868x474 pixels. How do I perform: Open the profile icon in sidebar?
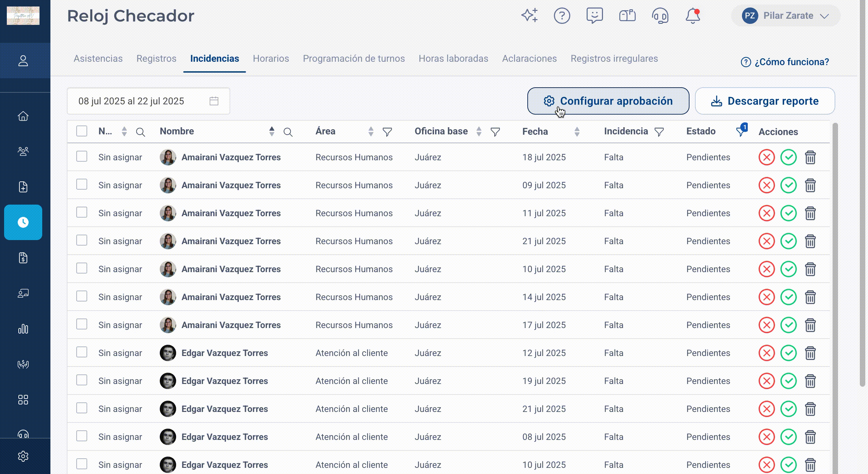click(x=23, y=61)
